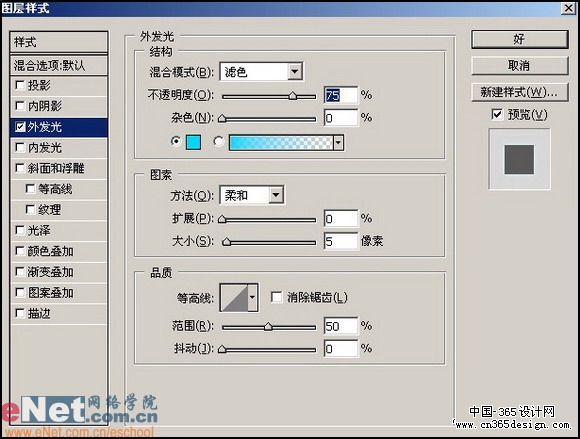Enable the 投影 drop shadow checkbox
This screenshot has height=439, width=580.
click(x=20, y=85)
